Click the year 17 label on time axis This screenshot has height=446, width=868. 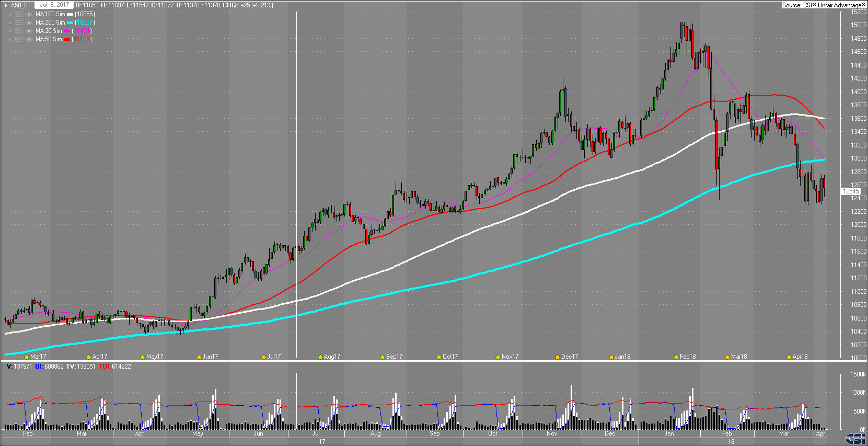click(x=322, y=442)
